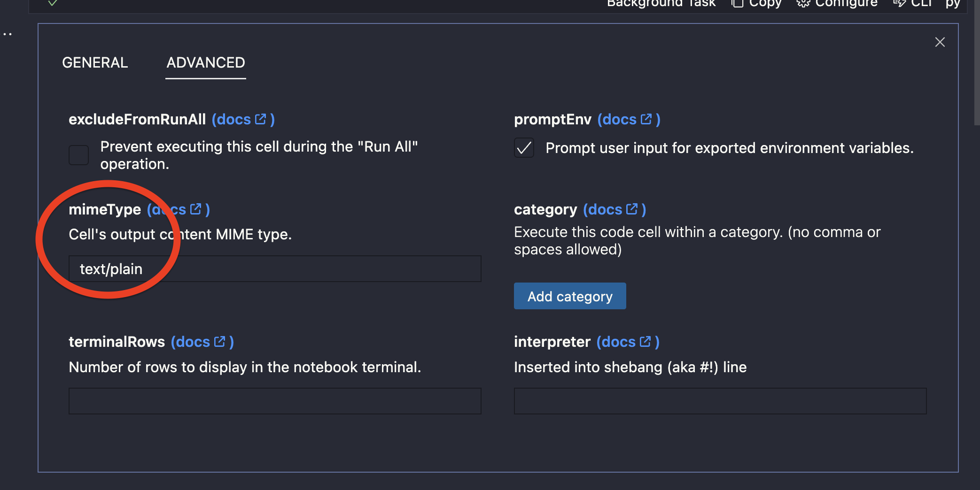The width and height of the screenshot is (980, 490).
Task: Click Background Task in the cell toolbar
Action: click(661, 4)
